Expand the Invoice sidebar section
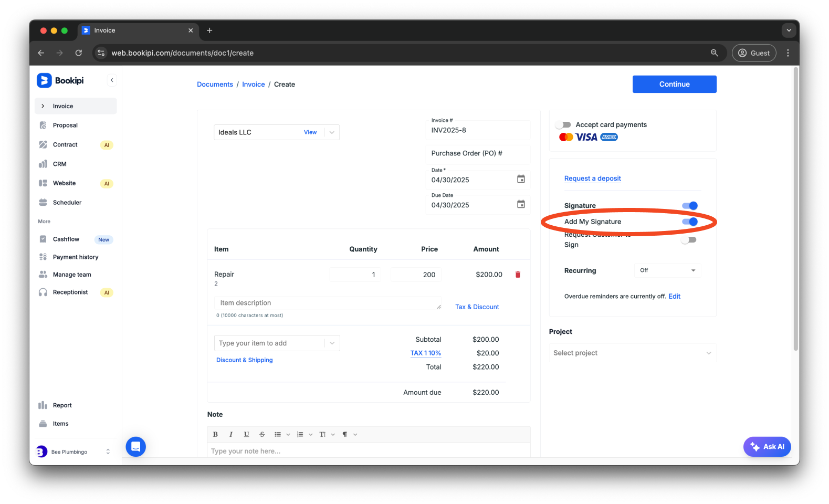This screenshot has width=829, height=504. coord(43,106)
